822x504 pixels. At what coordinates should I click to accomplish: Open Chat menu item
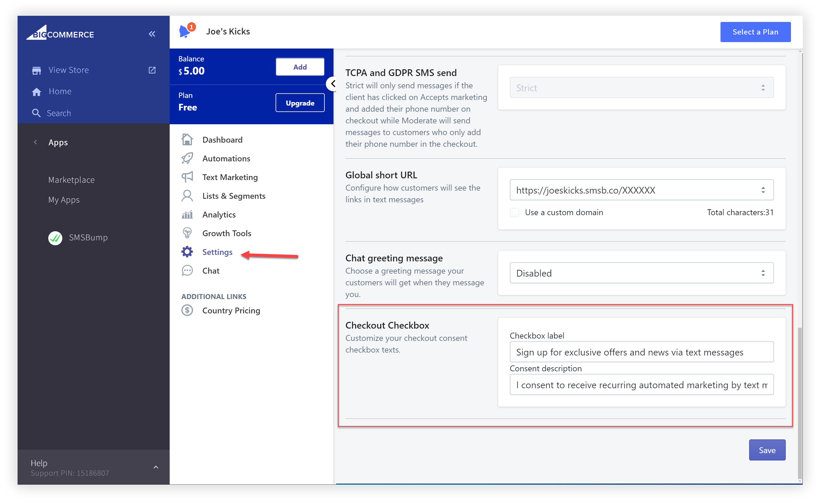point(211,270)
